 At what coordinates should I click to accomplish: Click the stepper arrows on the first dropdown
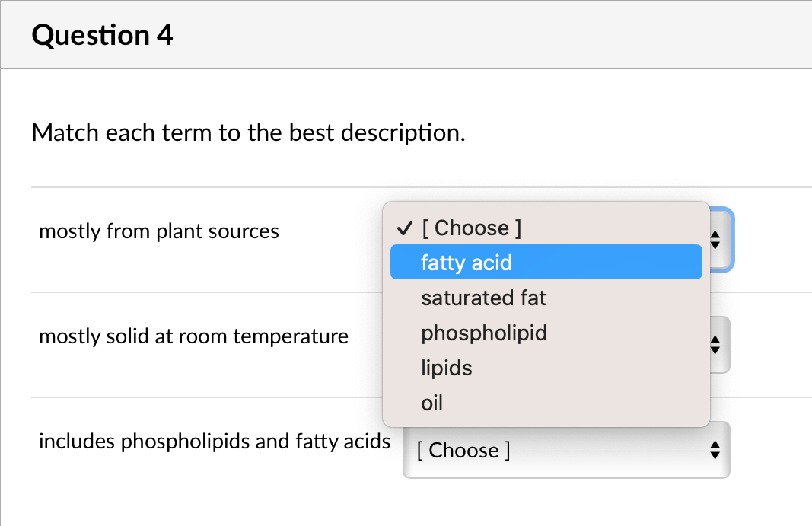point(715,240)
